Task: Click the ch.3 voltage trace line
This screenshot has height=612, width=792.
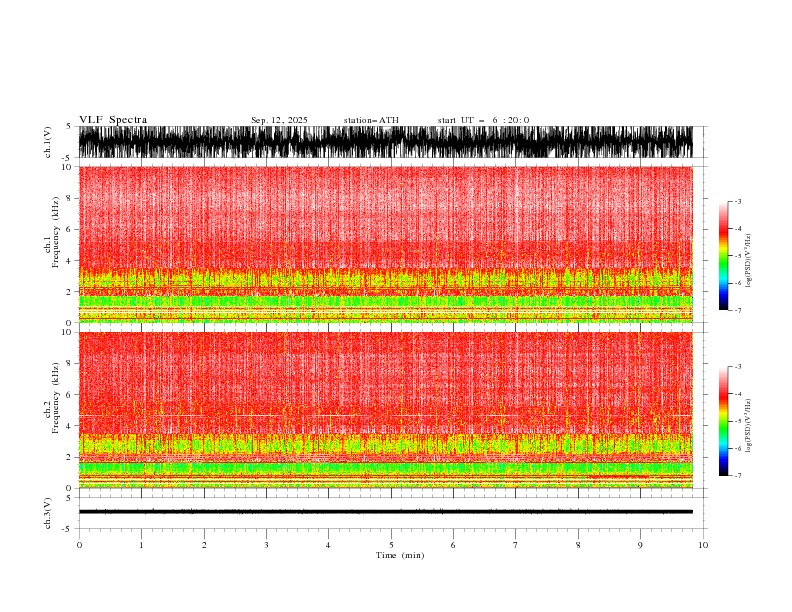Action: [385, 512]
